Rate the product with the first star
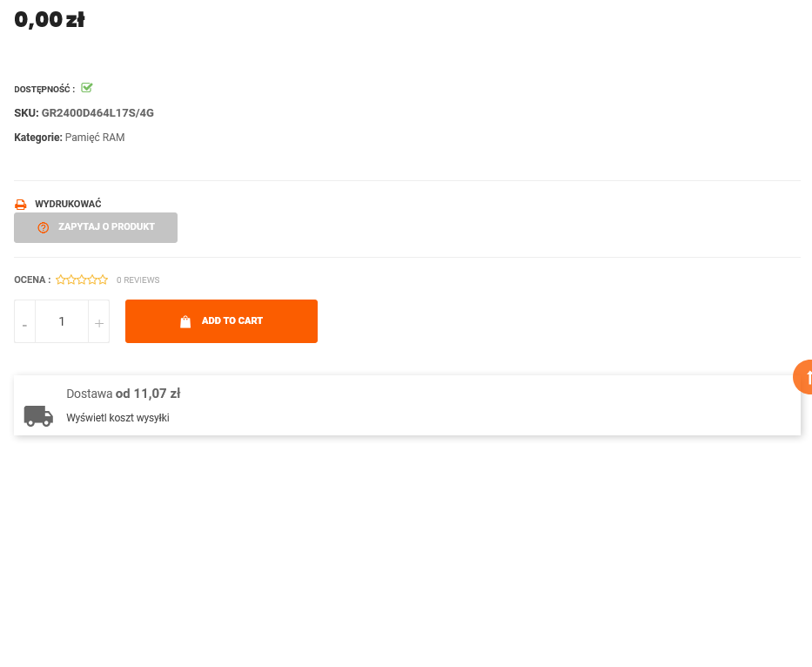This screenshot has width=812, height=667. [61, 280]
